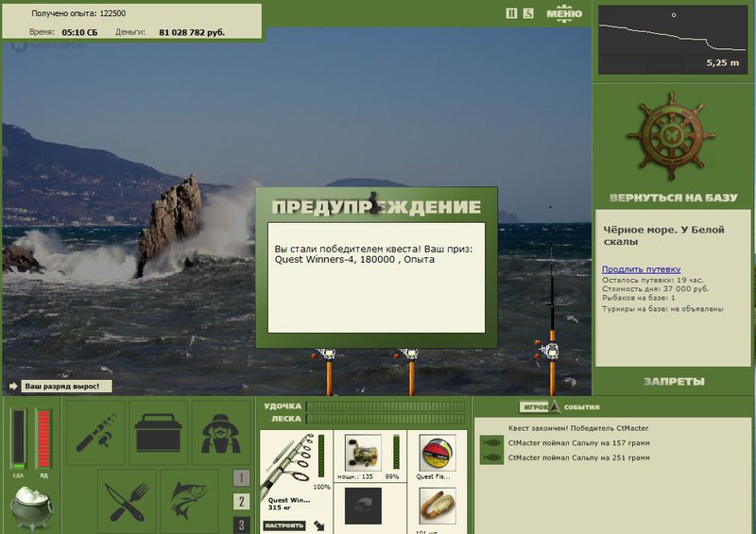Click the ПРЕДУПРЕЖДЕНИЕ dialog title

[x=376, y=207]
